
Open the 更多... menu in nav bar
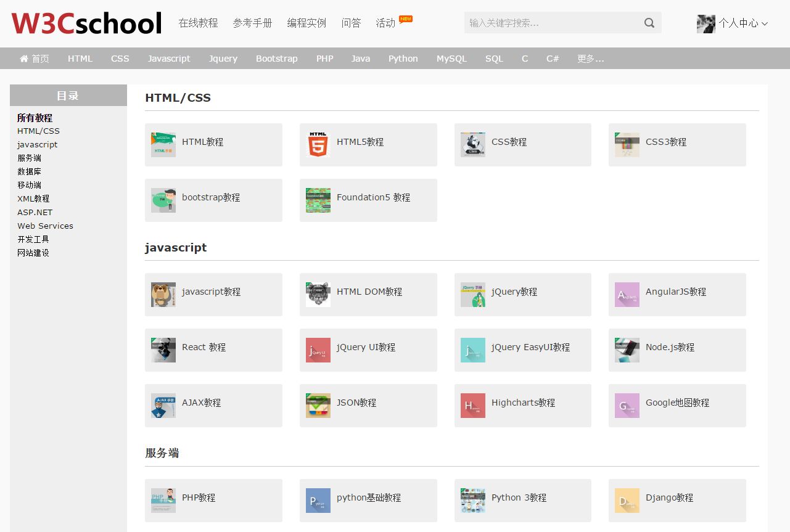591,59
